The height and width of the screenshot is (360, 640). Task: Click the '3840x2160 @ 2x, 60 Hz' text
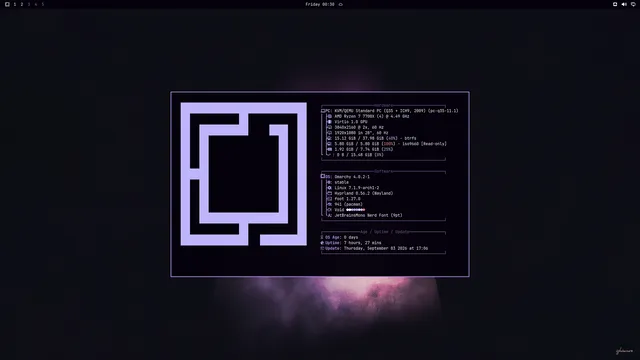(x=359, y=127)
